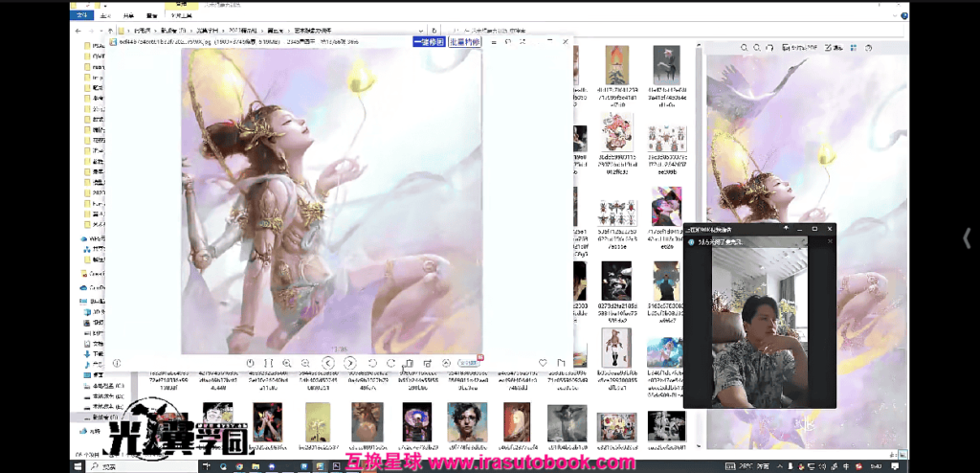Open the 文件 ribbon tab in Explorer
The image size is (980, 473).
(x=83, y=17)
